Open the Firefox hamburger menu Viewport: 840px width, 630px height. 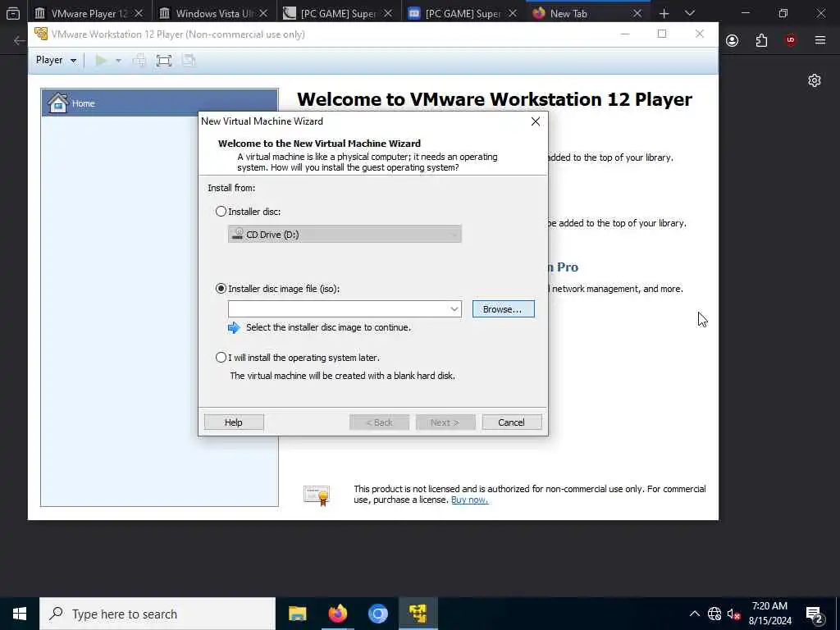coord(820,40)
